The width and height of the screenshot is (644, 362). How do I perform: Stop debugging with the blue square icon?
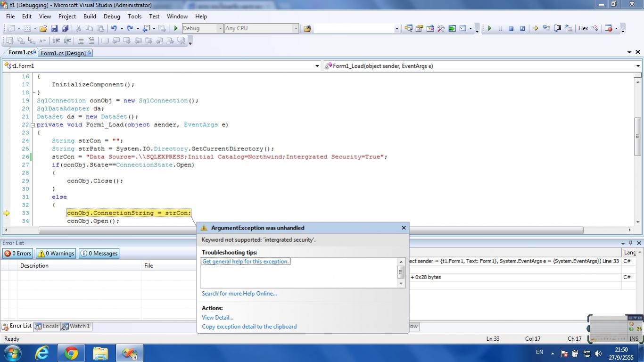[x=511, y=28]
